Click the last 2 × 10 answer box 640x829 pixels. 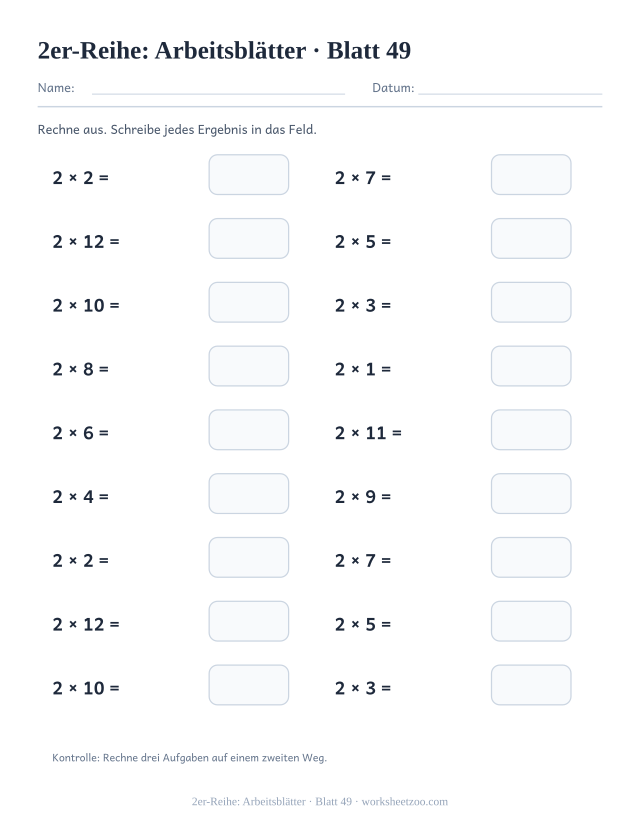(x=249, y=685)
